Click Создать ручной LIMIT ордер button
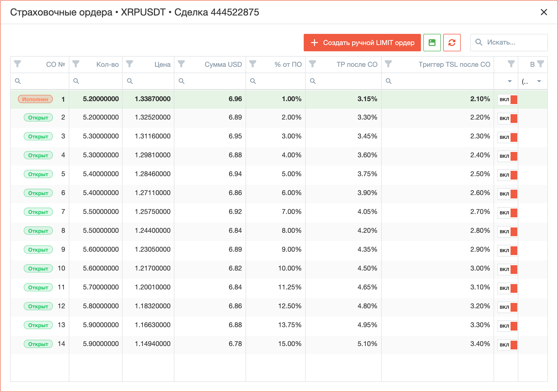Image resolution: width=558 pixels, height=392 pixels. click(x=362, y=43)
